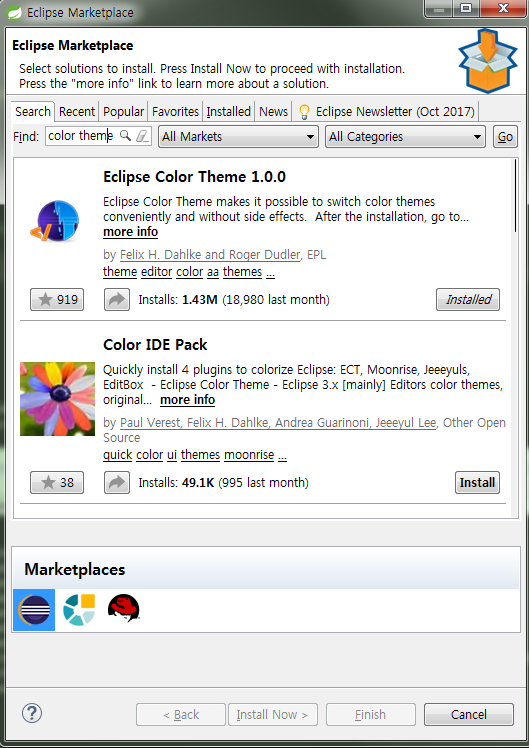The width and height of the screenshot is (529, 748).
Task: Select the Red Hat marketplace icon
Action: click(x=124, y=608)
